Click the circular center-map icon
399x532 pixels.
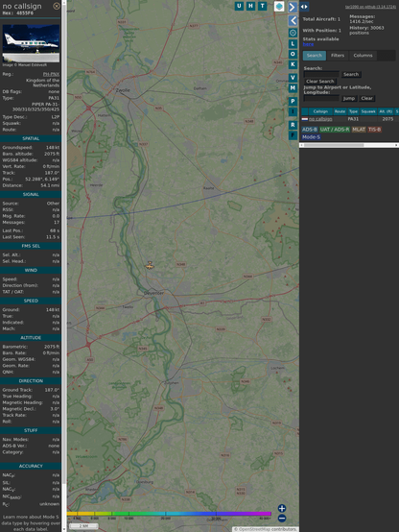tap(293, 33)
